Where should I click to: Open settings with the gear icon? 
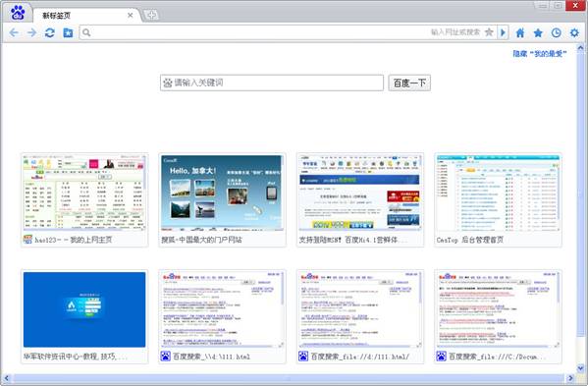(x=574, y=32)
